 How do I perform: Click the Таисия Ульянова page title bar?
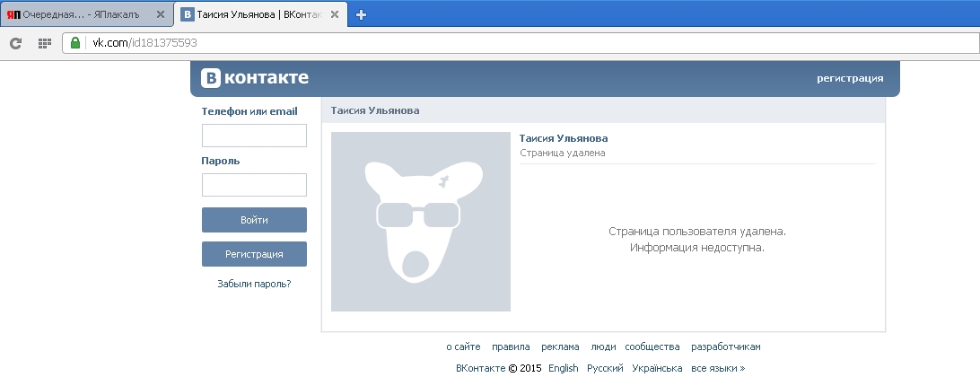(603, 110)
